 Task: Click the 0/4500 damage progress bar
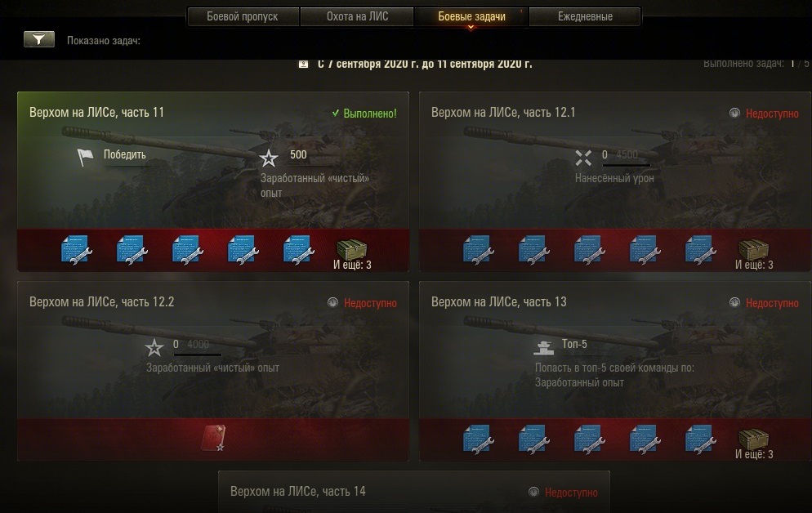click(626, 165)
